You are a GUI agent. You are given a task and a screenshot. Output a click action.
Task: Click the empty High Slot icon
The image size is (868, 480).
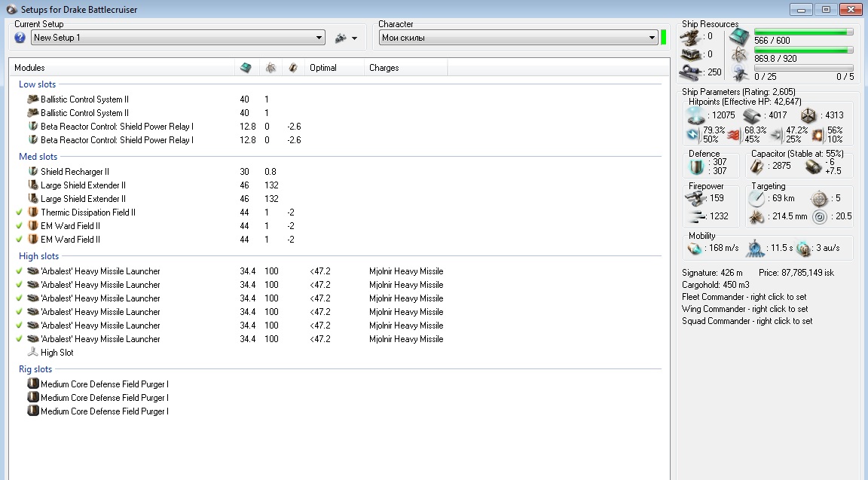point(32,352)
